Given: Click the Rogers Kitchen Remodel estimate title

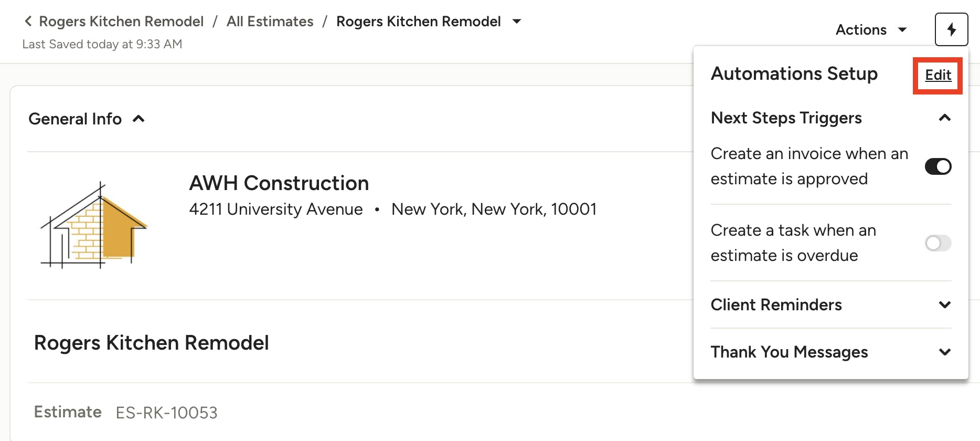Looking at the screenshot, I should pos(152,343).
